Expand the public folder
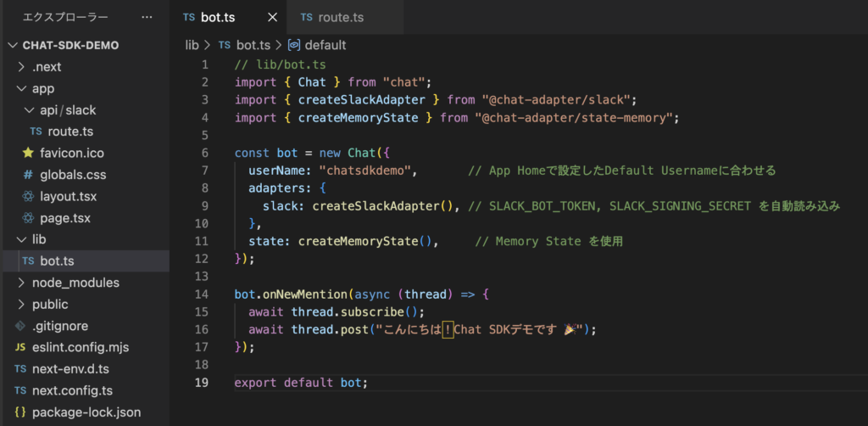Screen dimensions: 868x426 (49, 304)
